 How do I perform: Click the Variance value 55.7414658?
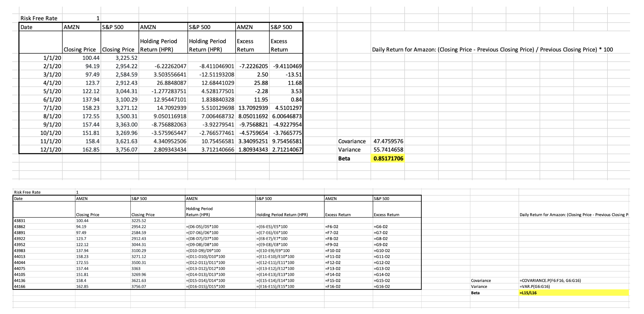[x=388, y=150]
